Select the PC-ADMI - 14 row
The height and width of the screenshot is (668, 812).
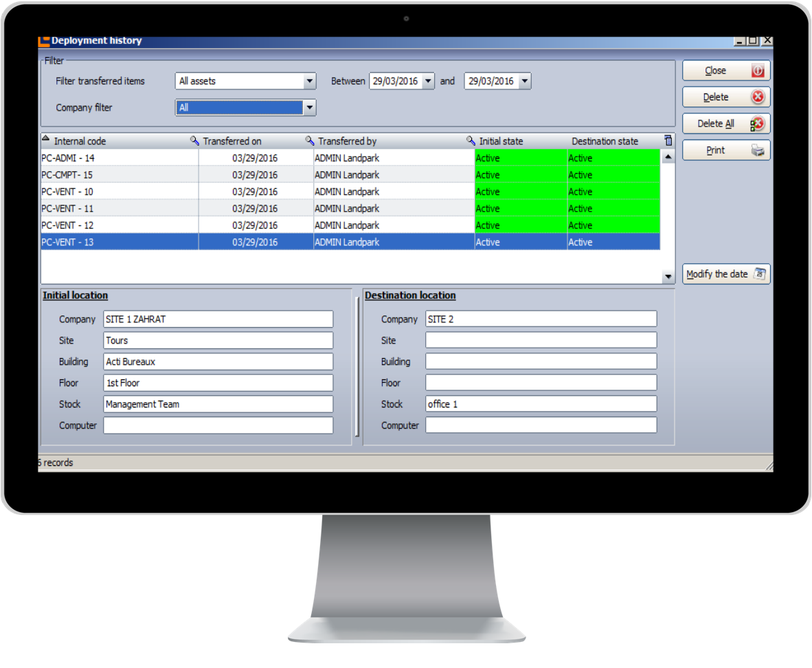pos(350,158)
